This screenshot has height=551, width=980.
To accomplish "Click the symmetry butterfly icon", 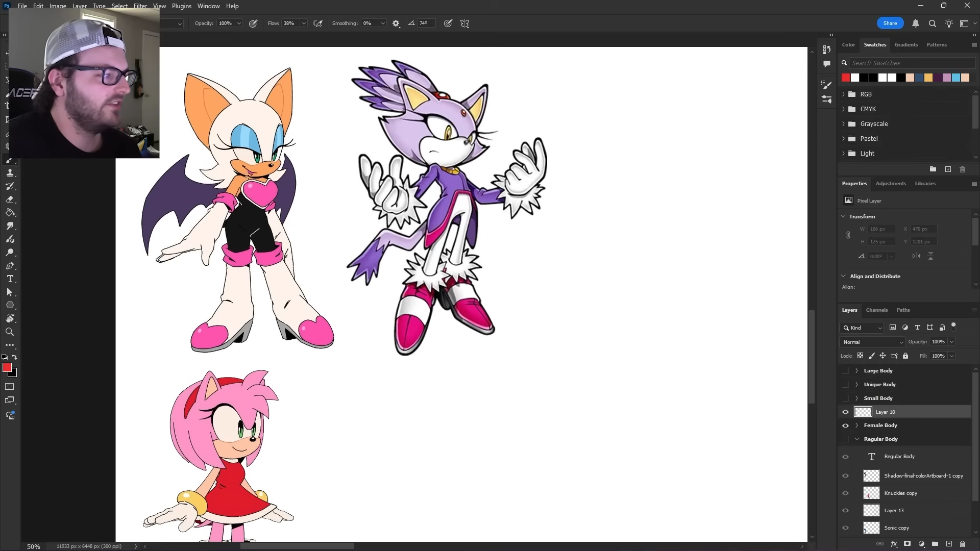I will pyautogui.click(x=464, y=23).
